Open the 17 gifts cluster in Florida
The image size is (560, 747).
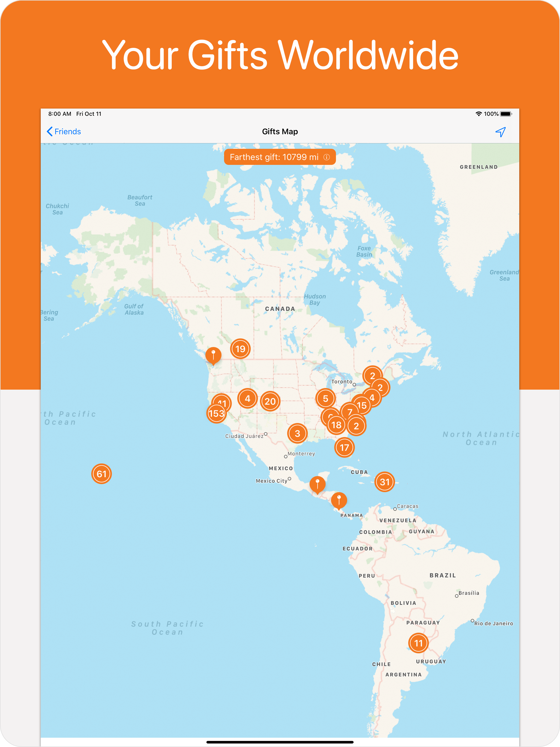point(344,447)
